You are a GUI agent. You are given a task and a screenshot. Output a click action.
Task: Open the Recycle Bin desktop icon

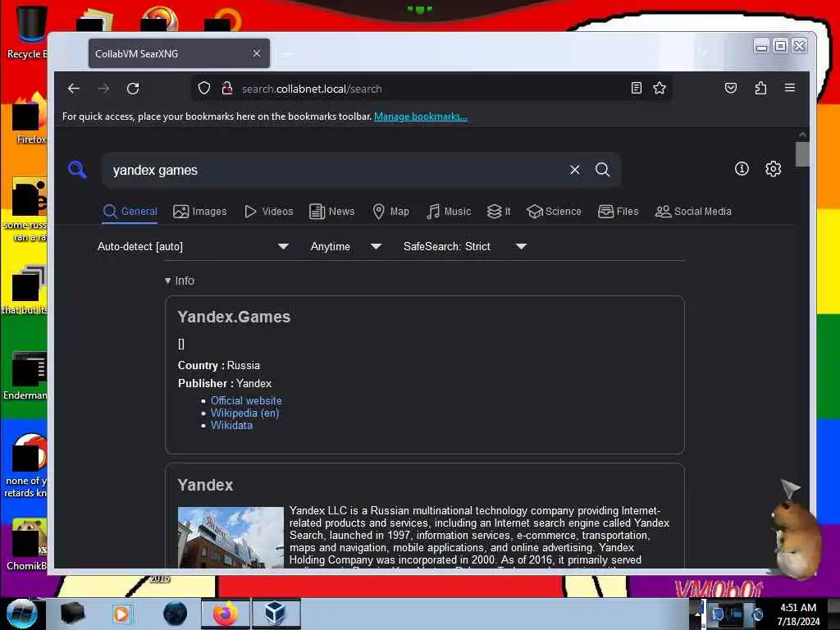click(31, 31)
